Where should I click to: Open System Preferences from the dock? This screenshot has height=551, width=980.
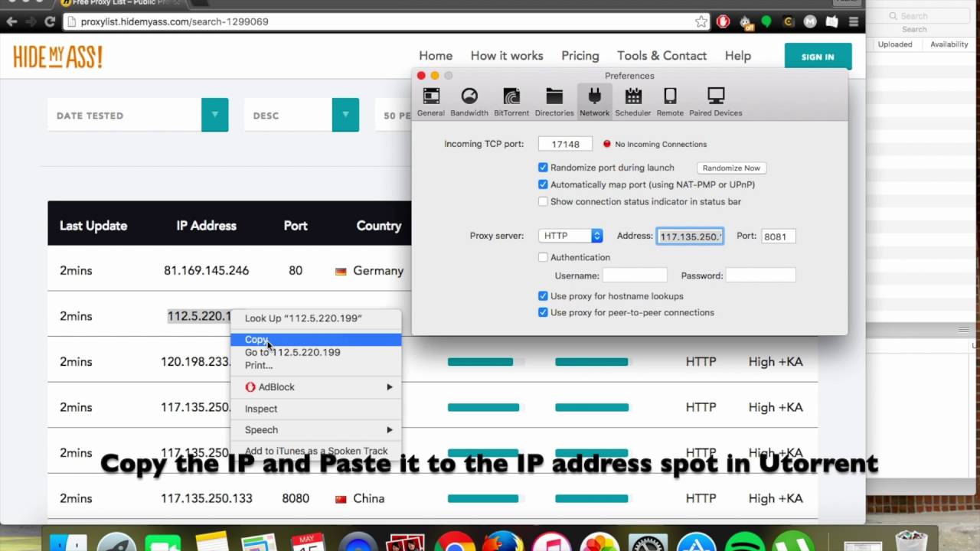pos(648,543)
